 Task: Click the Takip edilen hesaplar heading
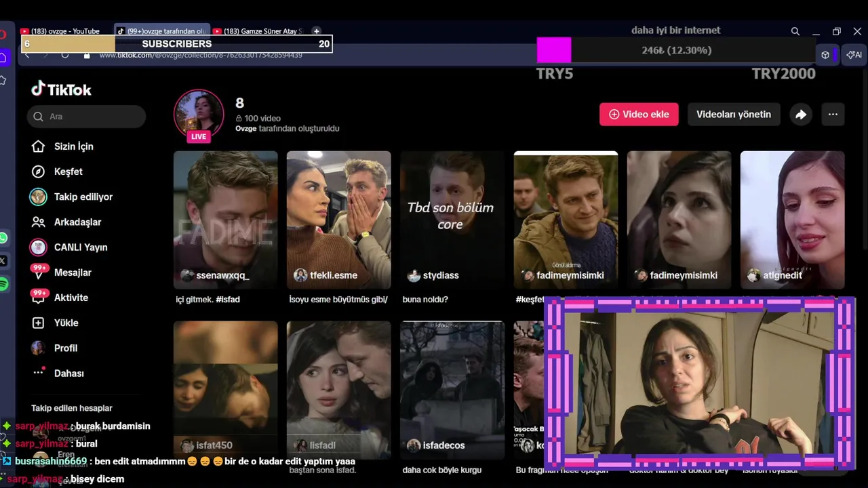pyautogui.click(x=72, y=408)
